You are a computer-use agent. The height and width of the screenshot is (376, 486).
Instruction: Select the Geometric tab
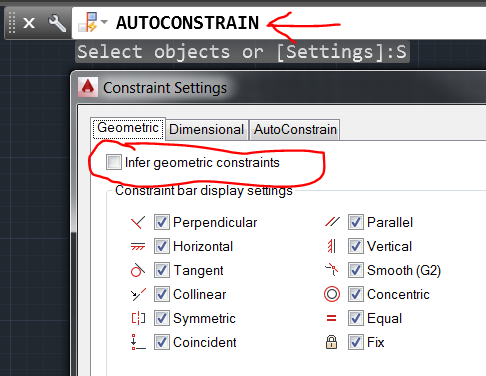(128, 128)
